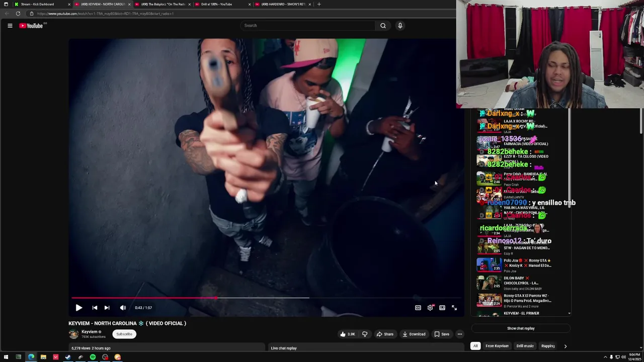
Task: Switch to theater mode view
Action: point(442,308)
